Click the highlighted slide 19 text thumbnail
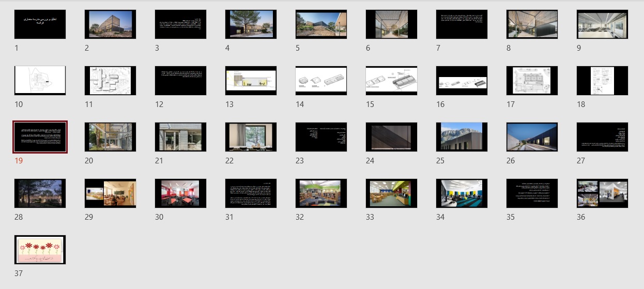The width and height of the screenshot is (644, 289). pos(40,137)
